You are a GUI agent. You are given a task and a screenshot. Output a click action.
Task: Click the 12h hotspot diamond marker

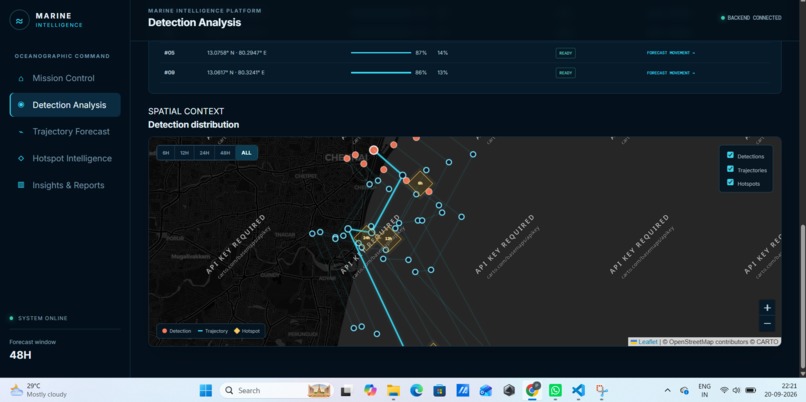(x=389, y=239)
